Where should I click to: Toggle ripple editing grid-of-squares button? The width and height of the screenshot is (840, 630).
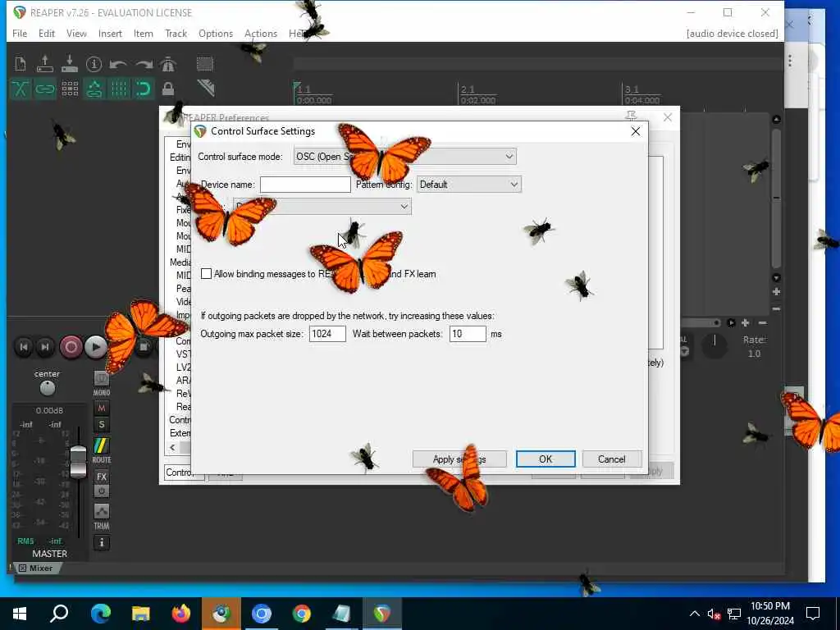click(x=70, y=88)
